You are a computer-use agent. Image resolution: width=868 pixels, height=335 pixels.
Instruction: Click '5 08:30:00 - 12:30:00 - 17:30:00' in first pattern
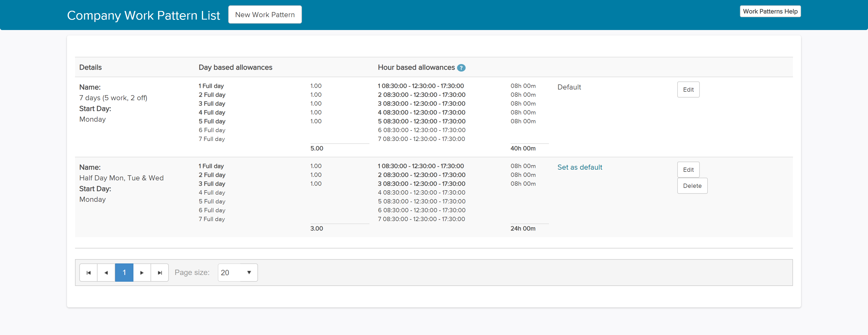click(x=421, y=121)
